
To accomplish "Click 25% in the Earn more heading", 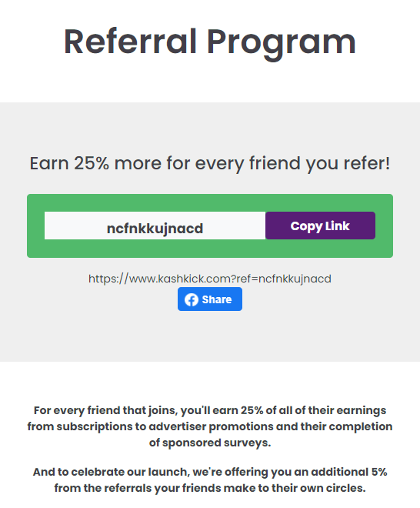I will 92,162.
